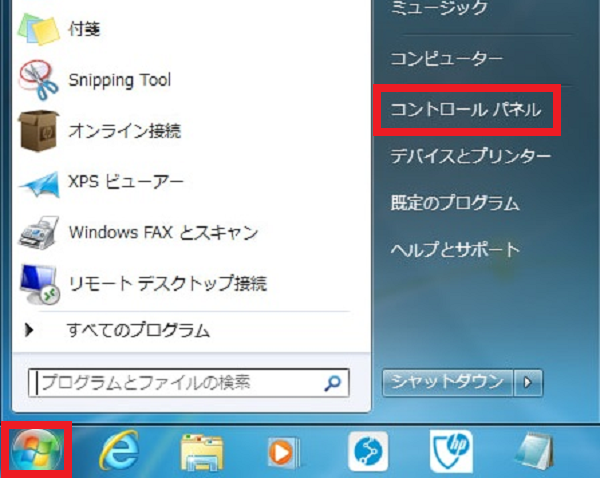Image resolution: width=600 pixels, height=478 pixels.
Task: Click the オンライン接続 HP box icon
Action: [x=38, y=131]
